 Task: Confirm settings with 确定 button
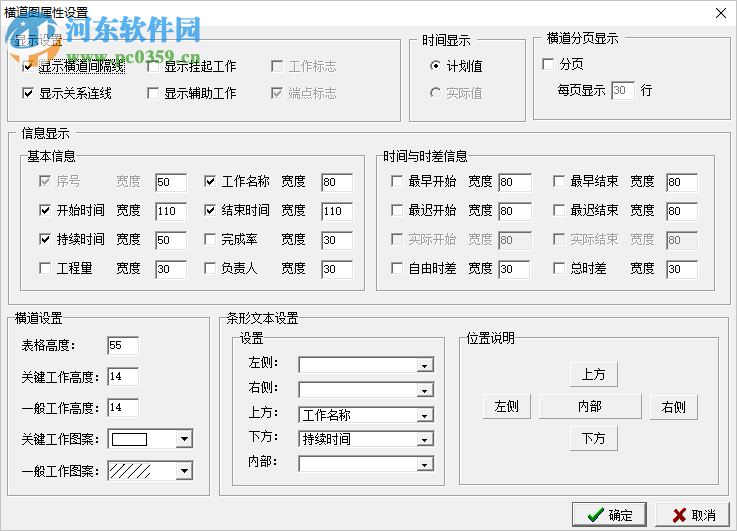[x=609, y=515]
